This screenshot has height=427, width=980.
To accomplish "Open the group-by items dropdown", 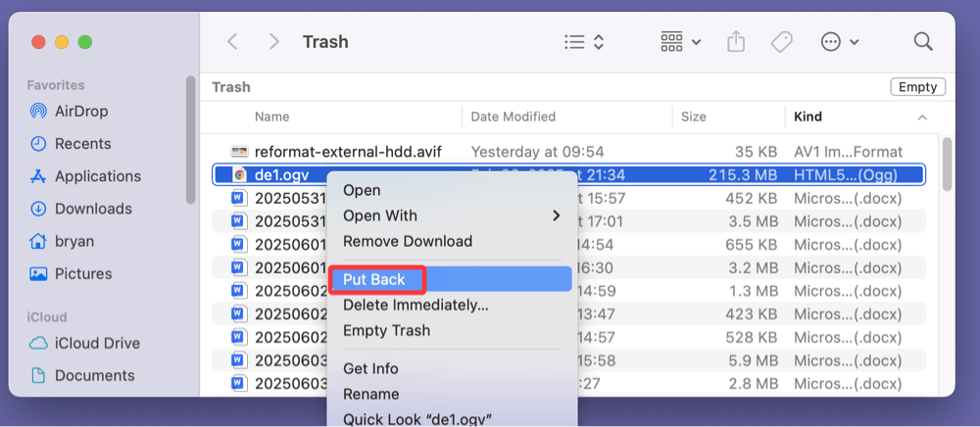I will (680, 42).
